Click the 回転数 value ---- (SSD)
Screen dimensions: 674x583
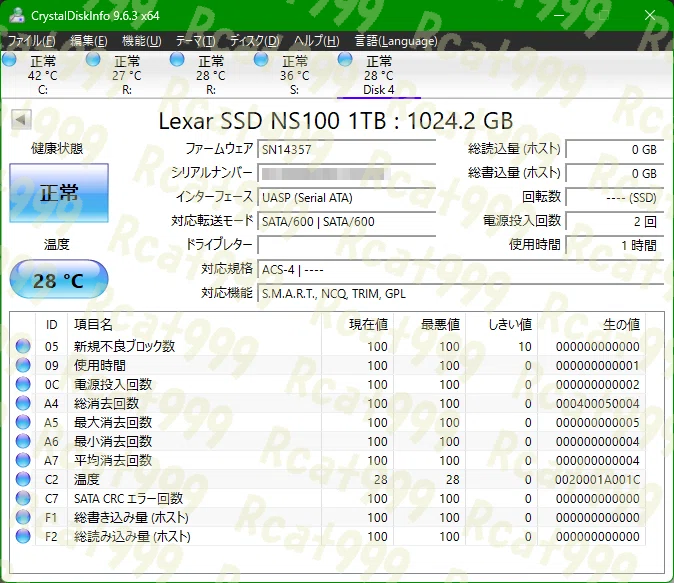(x=615, y=197)
